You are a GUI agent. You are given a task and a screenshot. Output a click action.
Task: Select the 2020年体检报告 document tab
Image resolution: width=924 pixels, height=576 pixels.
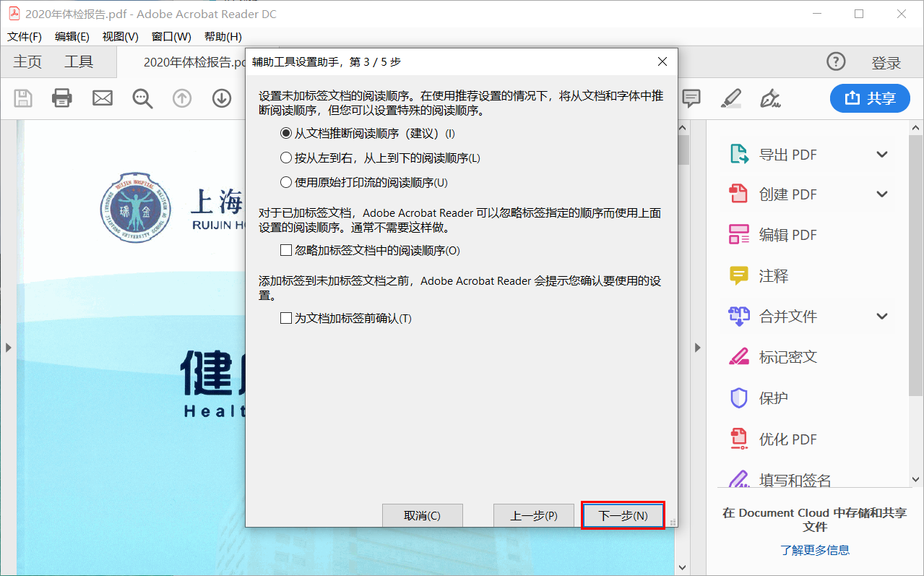coord(194,63)
